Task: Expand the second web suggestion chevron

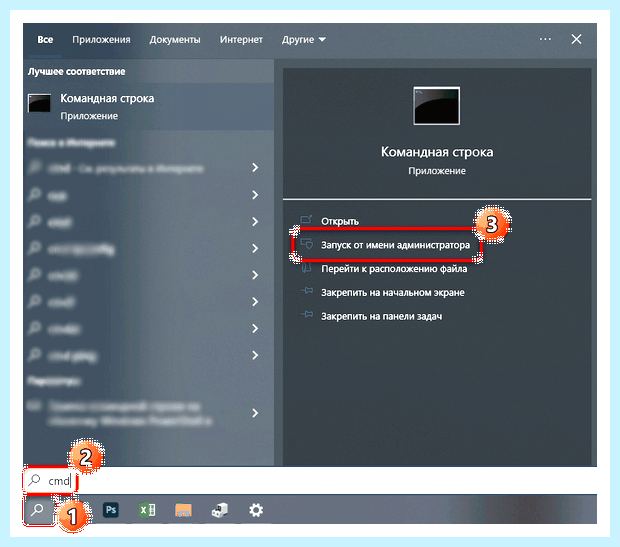Action: [255, 195]
